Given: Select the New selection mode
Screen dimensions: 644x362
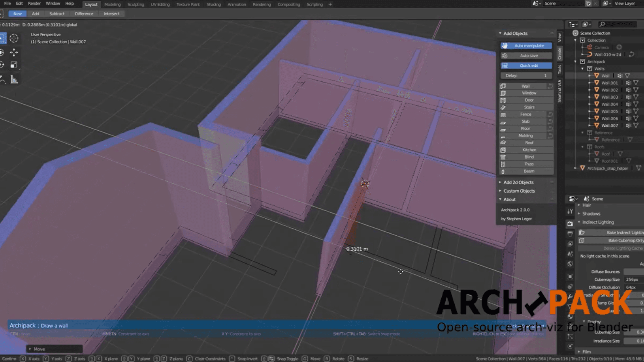Looking at the screenshot, I should [17, 14].
